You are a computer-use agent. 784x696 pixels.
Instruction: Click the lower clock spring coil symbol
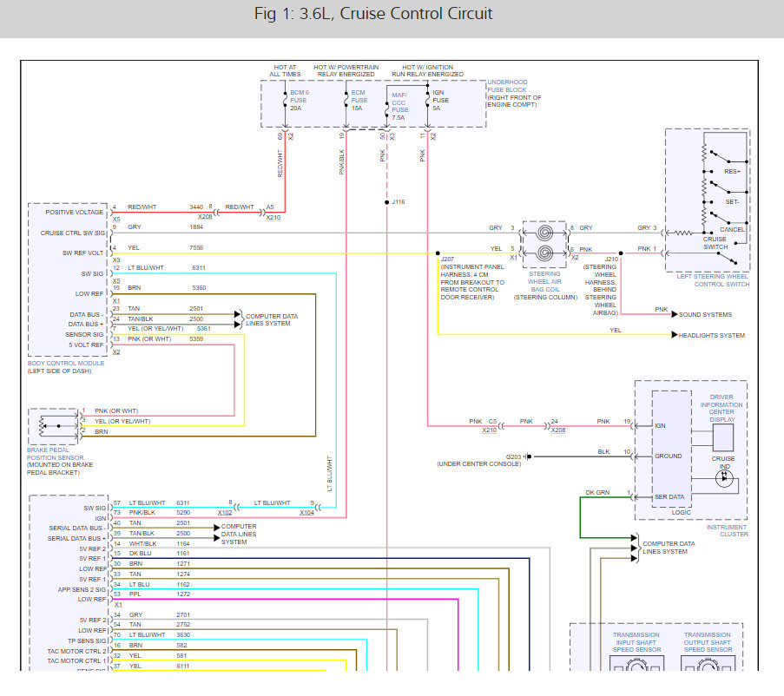click(544, 253)
